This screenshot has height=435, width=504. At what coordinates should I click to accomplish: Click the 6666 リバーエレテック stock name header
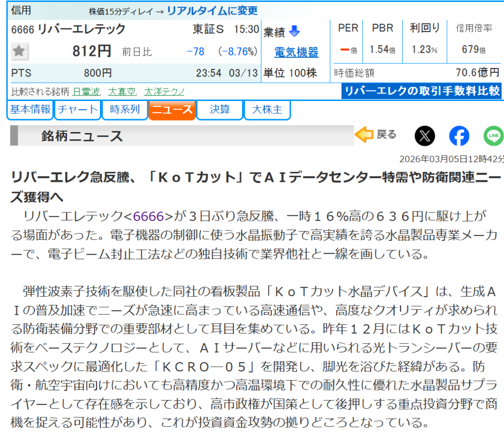(68, 29)
